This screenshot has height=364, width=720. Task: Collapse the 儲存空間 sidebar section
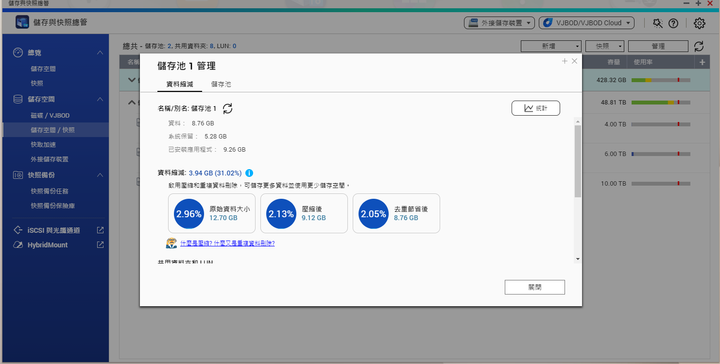pos(100,99)
